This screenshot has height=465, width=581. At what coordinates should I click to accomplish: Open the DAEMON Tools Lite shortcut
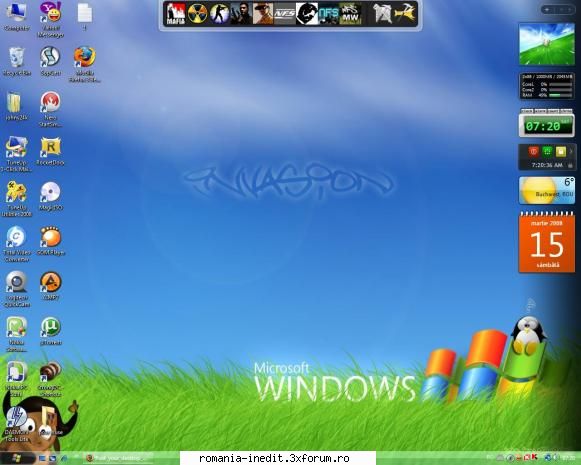coord(16,423)
